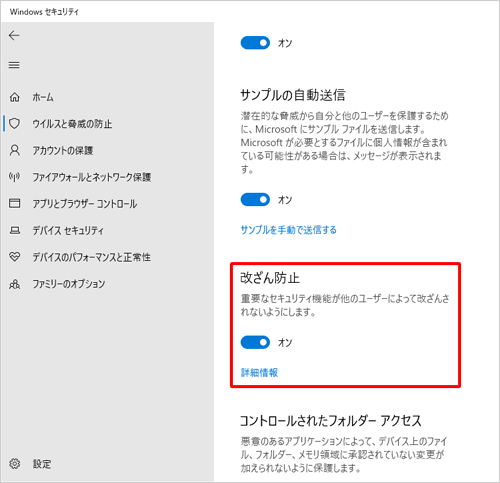Click the firewall antenna icon
This screenshot has width=500, height=483.
[x=14, y=177]
